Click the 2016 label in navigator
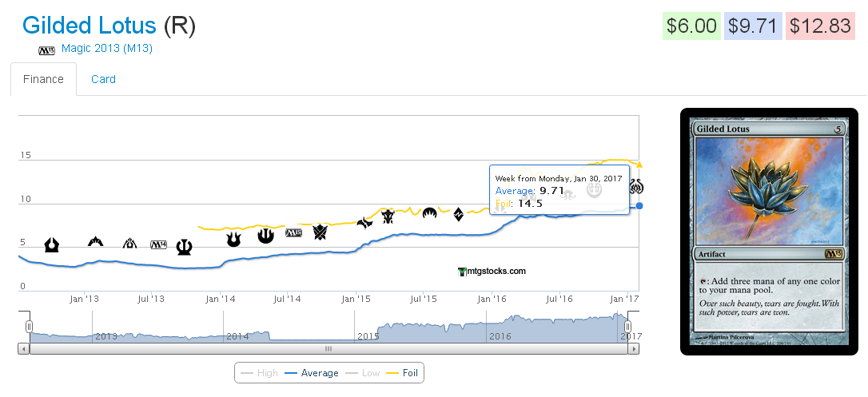 click(x=500, y=335)
